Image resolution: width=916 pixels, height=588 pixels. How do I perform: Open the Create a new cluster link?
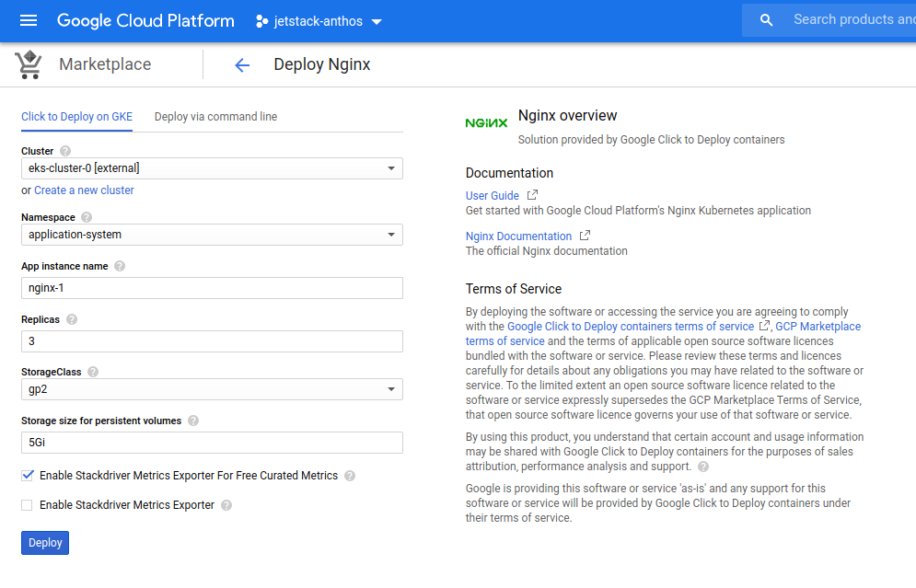click(x=84, y=190)
